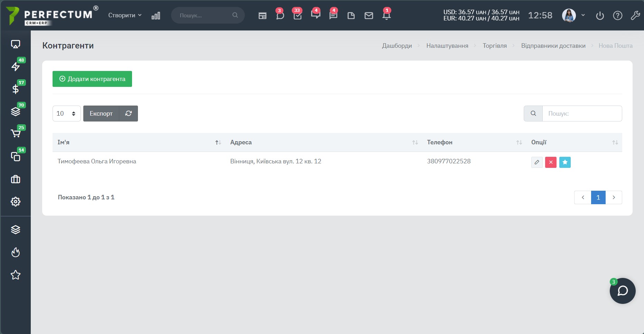Click the Експорт button
This screenshot has width=644, height=334.
(x=101, y=114)
